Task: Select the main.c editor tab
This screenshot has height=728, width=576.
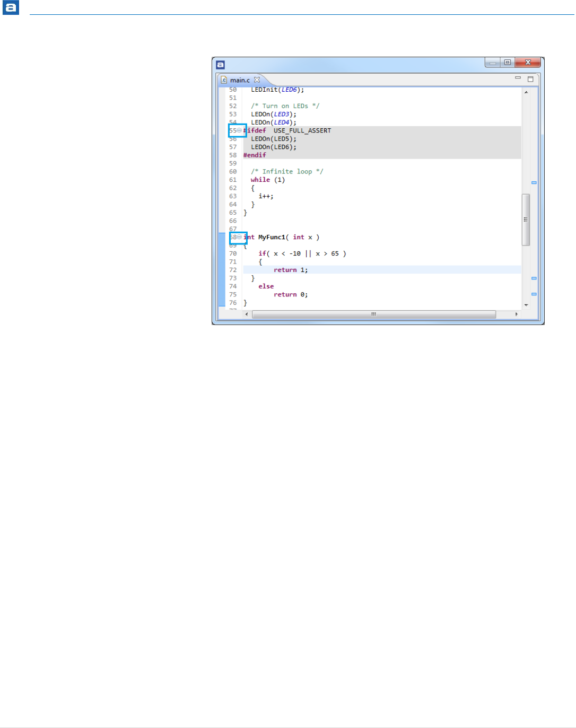Action: click(240, 80)
